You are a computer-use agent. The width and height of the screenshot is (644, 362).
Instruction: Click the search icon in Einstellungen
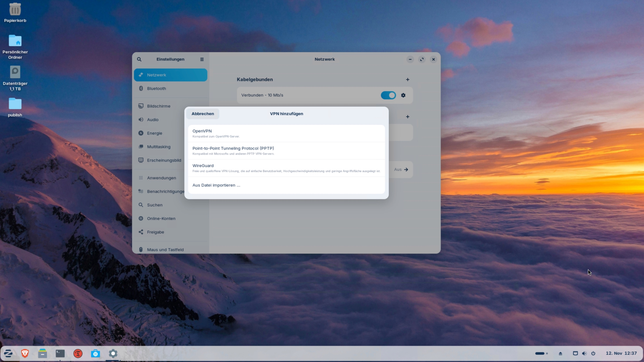140,59
